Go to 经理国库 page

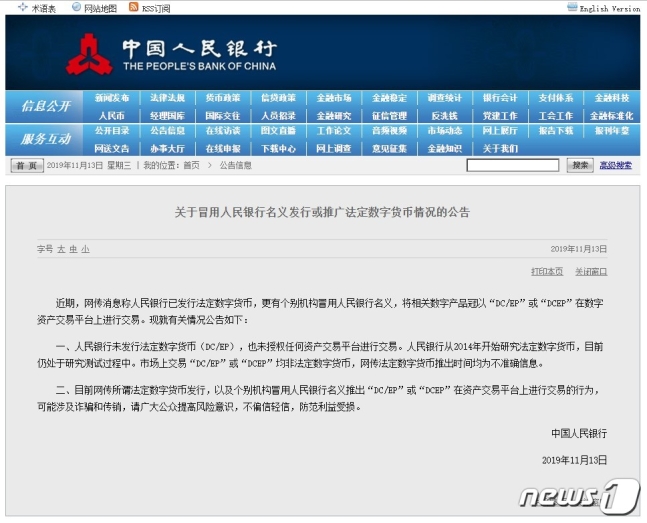(x=167, y=116)
